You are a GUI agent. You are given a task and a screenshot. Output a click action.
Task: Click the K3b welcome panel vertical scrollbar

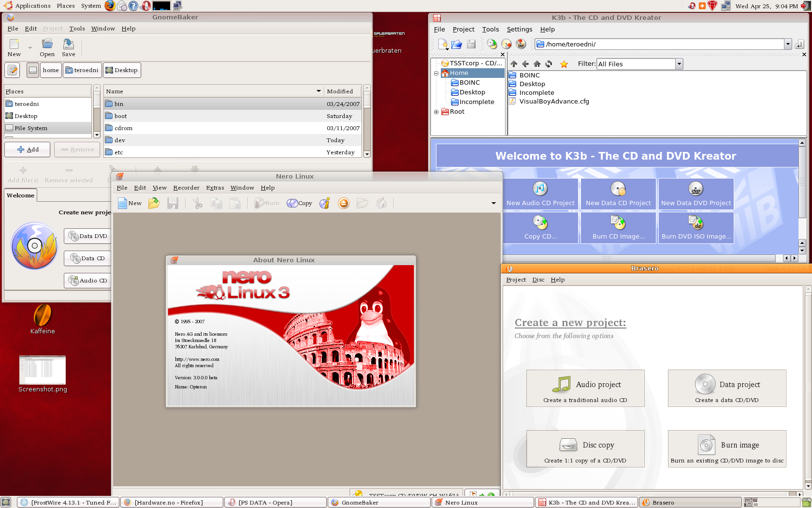[x=802, y=196]
